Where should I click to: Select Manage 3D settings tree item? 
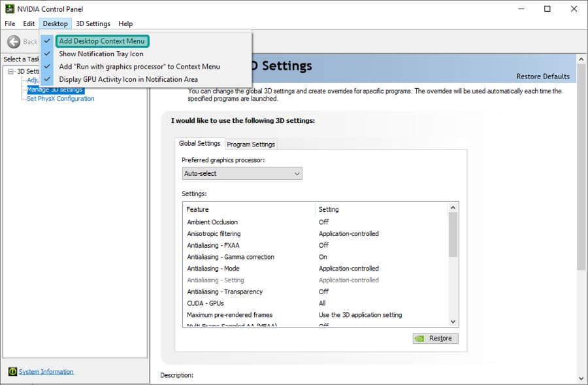pos(55,90)
